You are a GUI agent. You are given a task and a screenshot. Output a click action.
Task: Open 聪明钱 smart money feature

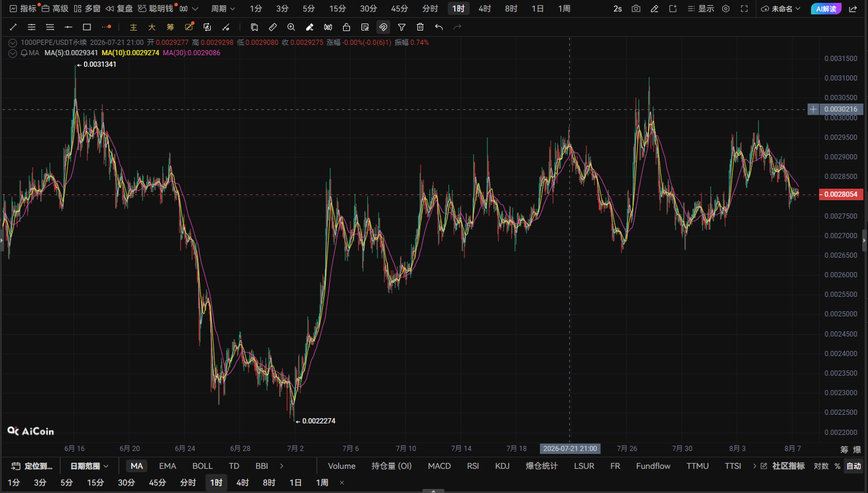[155, 9]
